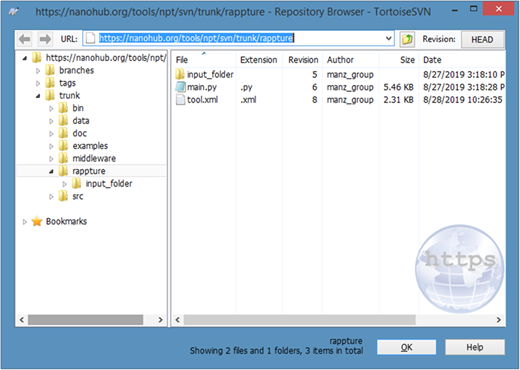520x370 pixels.
Task: Click the 8/28/2019 10:26:35 date cell
Action: click(x=463, y=100)
